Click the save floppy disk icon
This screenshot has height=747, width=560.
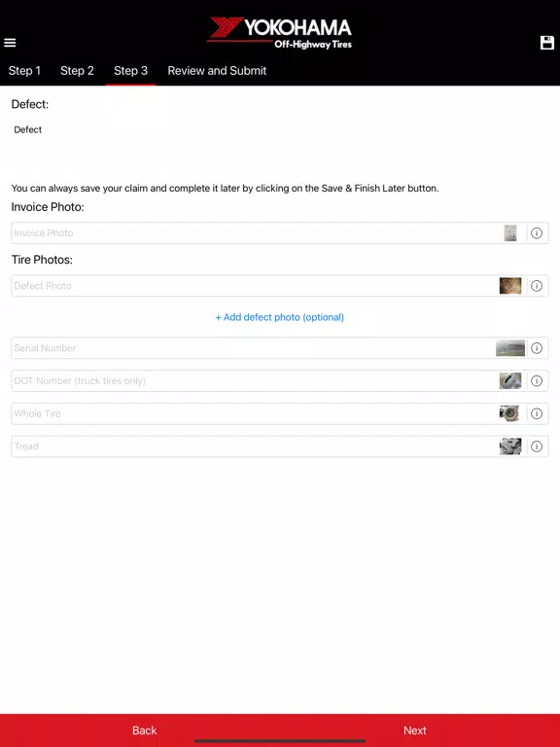tap(547, 43)
